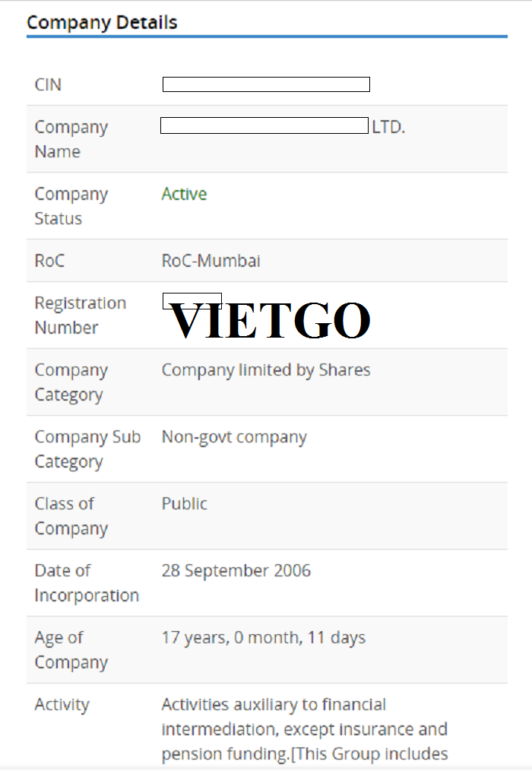Image resolution: width=532 pixels, height=771 pixels.
Task: Click the Non-govt company value
Action: point(234,436)
